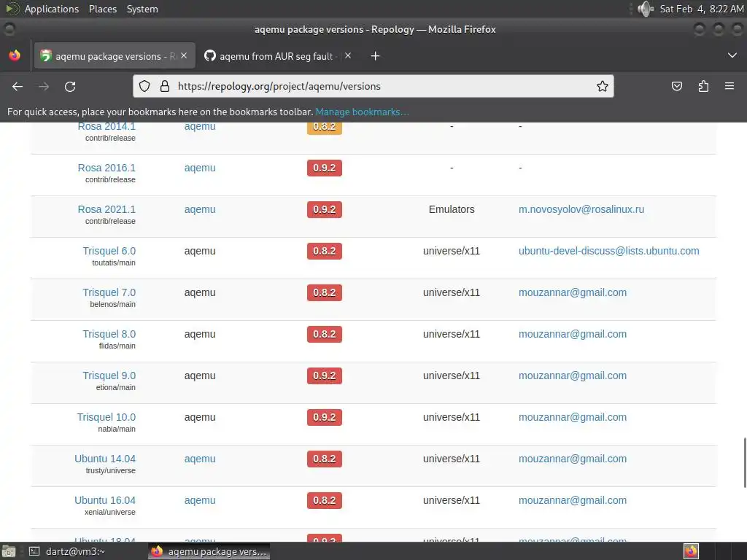Open the Rosa 2021.1 repository link

point(107,209)
